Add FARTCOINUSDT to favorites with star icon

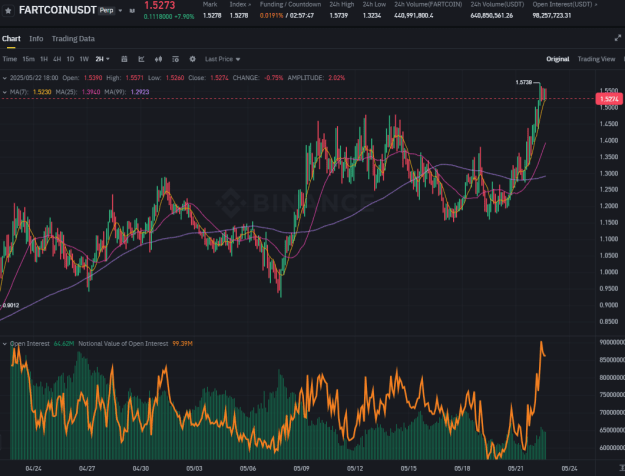(x=8, y=10)
